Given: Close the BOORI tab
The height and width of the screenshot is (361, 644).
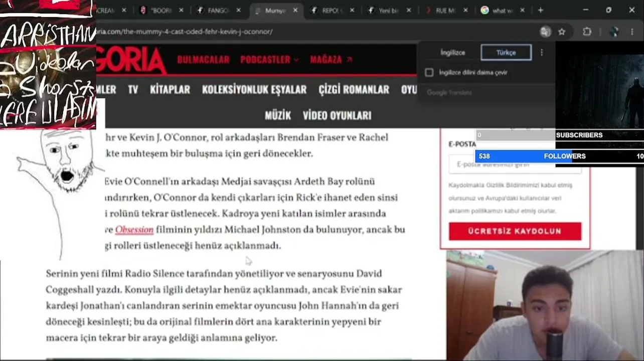Looking at the screenshot, I should pyautogui.click(x=181, y=10).
